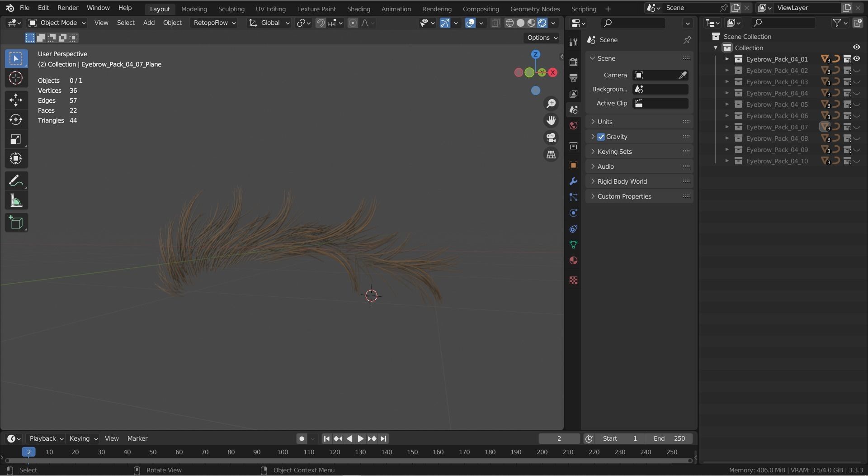Switch to wireframe viewport shading
Viewport: 868px width, 476px height.
coord(509,23)
